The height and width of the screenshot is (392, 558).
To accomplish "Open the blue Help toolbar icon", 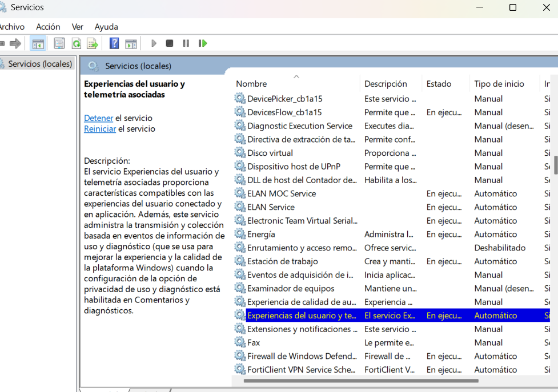I will [114, 44].
